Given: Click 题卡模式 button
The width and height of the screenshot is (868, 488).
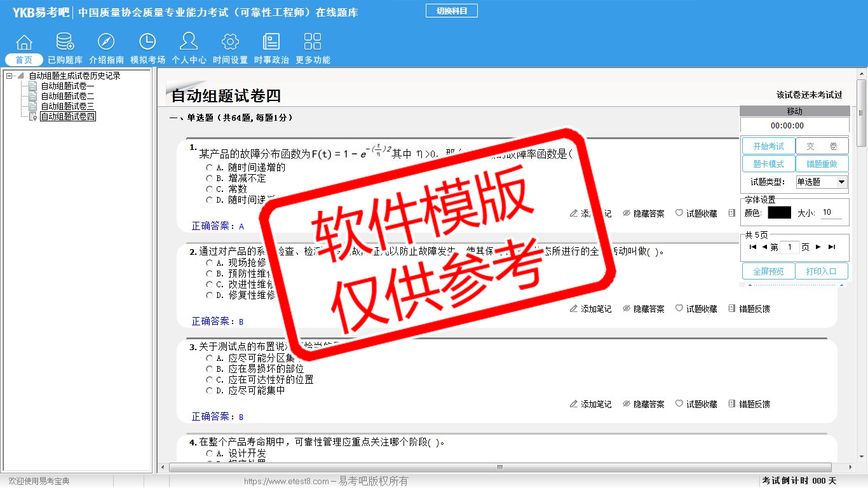Looking at the screenshot, I should coord(769,164).
